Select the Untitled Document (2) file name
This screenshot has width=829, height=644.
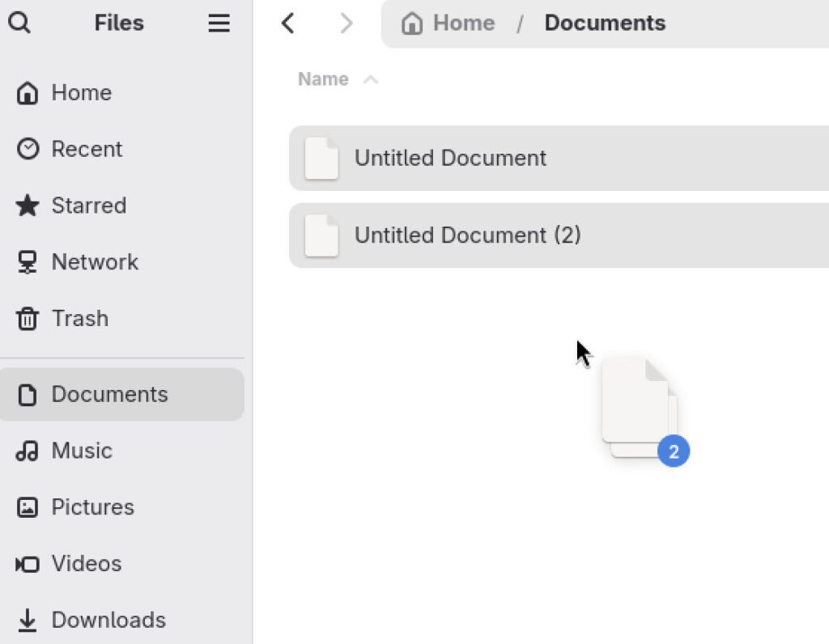tap(468, 235)
